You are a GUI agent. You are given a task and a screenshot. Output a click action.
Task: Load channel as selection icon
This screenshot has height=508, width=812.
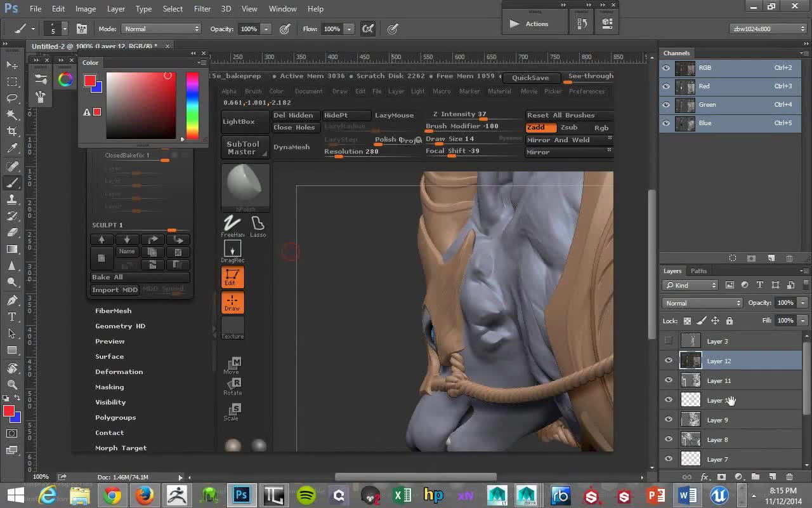pyautogui.click(x=733, y=258)
